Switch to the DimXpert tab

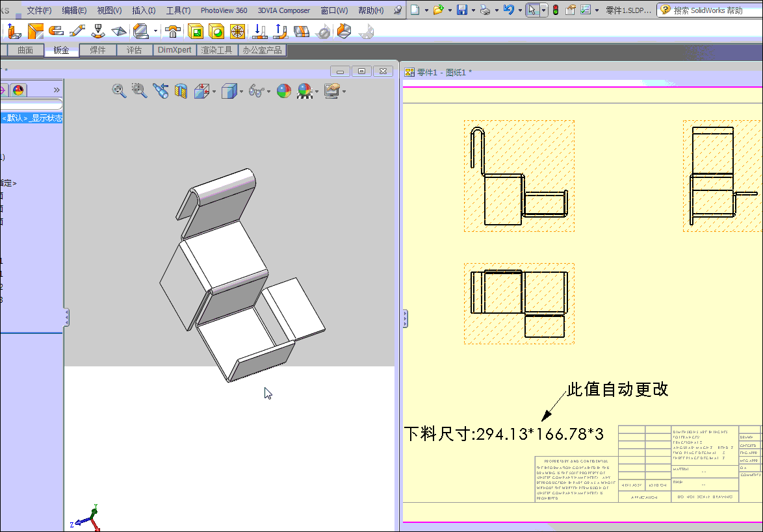click(x=175, y=50)
